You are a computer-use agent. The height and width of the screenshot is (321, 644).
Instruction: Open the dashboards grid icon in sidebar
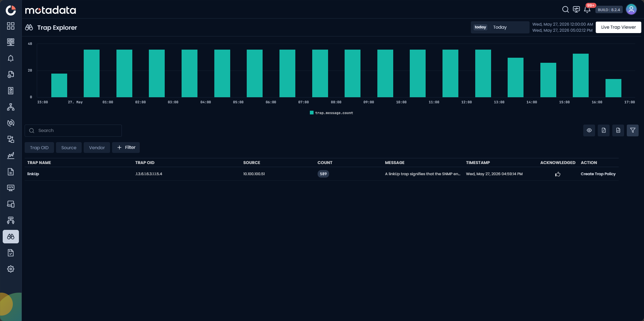pyautogui.click(x=11, y=26)
